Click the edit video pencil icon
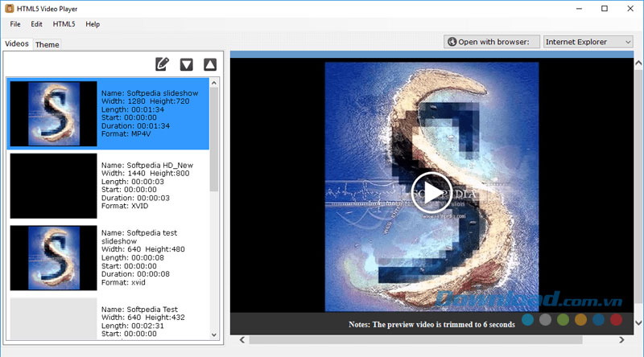The width and height of the screenshot is (644, 357). point(163,64)
